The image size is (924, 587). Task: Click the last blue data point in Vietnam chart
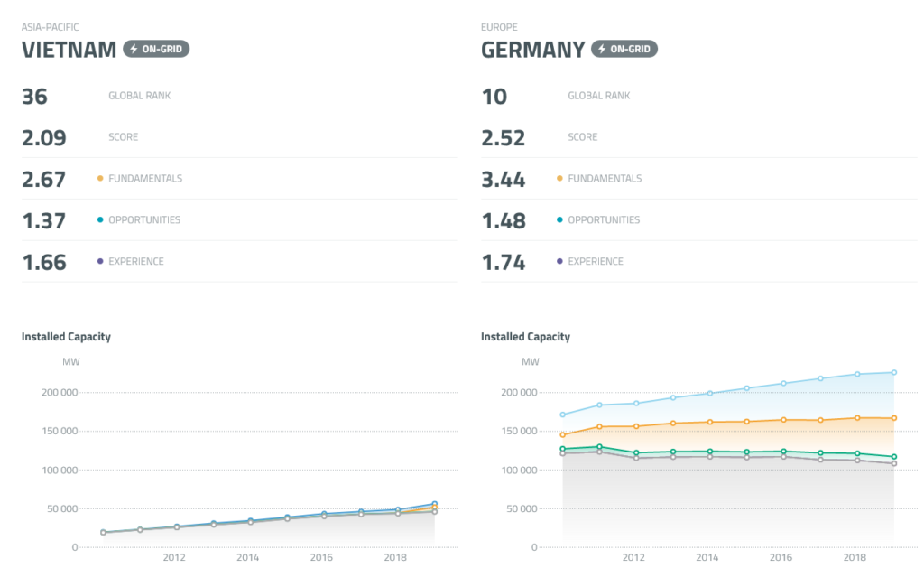(435, 504)
